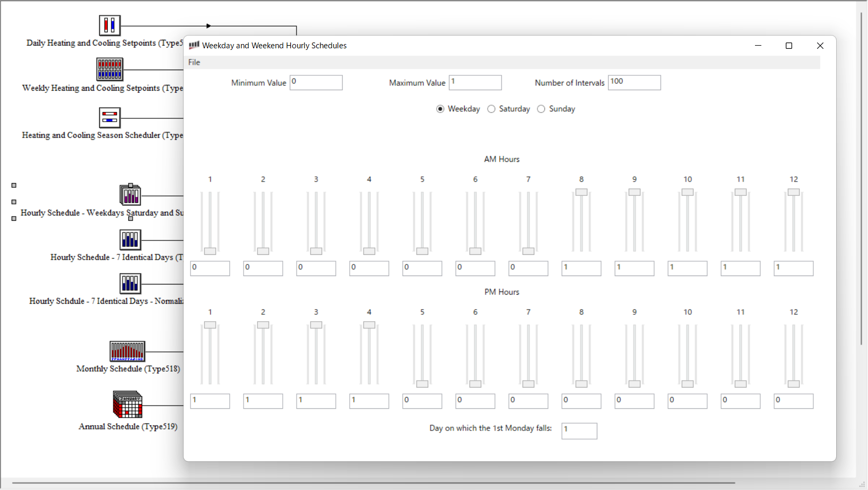Click the PM hour 9 value field
The width and height of the screenshot is (868, 490).
(635, 401)
